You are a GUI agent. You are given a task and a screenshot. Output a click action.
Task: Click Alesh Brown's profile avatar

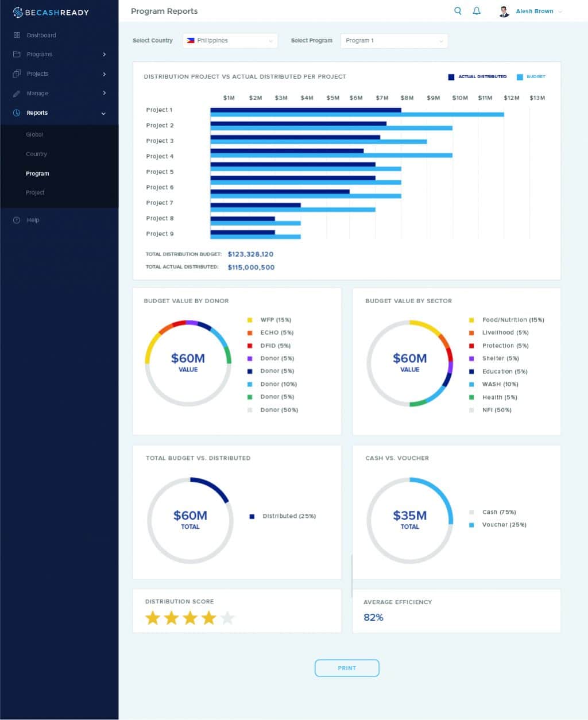[504, 11]
